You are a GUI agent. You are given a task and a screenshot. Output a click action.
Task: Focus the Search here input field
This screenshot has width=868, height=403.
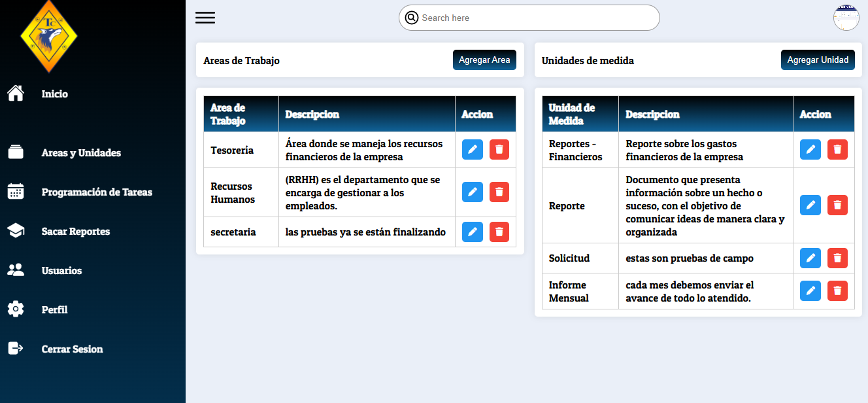coord(536,18)
